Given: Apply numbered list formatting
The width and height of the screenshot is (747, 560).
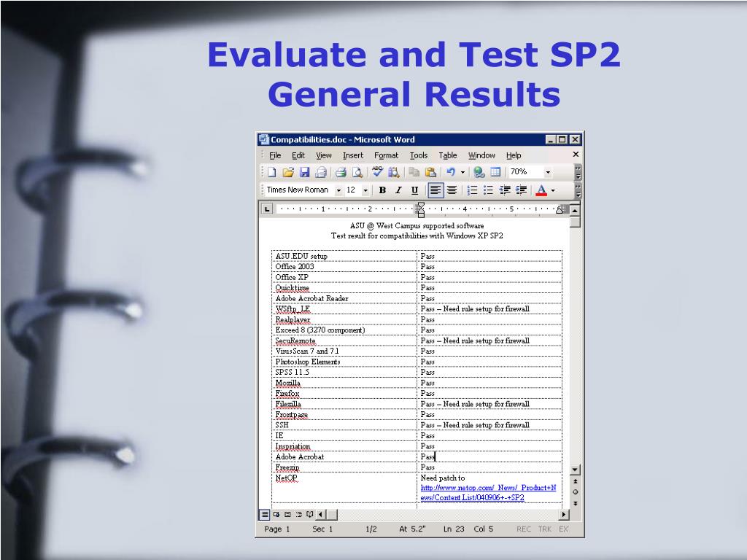Looking at the screenshot, I should coord(472,190).
